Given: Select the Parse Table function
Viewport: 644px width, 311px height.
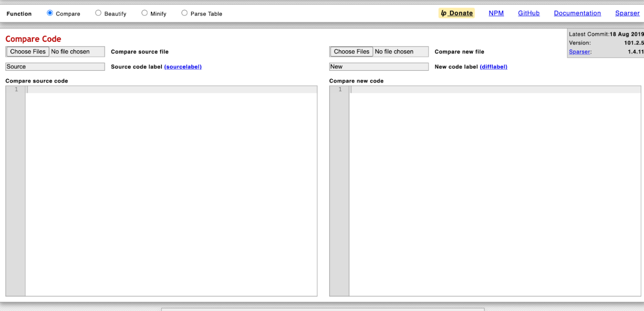Looking at the screenshot, I should click(184, 13).
